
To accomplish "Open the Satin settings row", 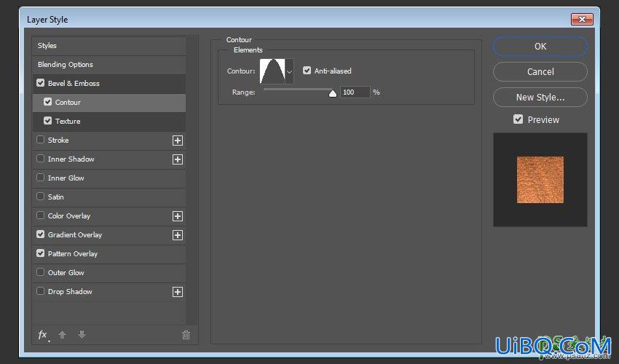I will tap(109, 197).
